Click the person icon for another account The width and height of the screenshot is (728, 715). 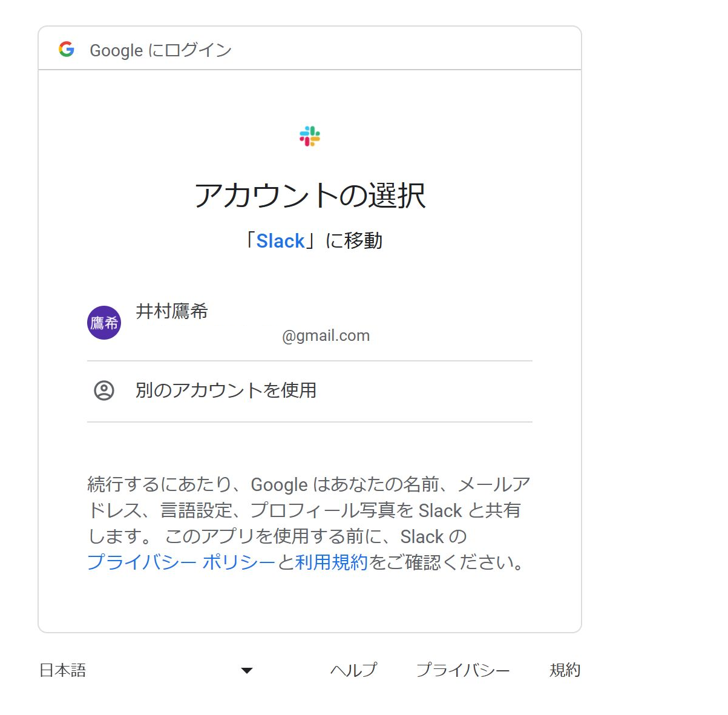104,390
